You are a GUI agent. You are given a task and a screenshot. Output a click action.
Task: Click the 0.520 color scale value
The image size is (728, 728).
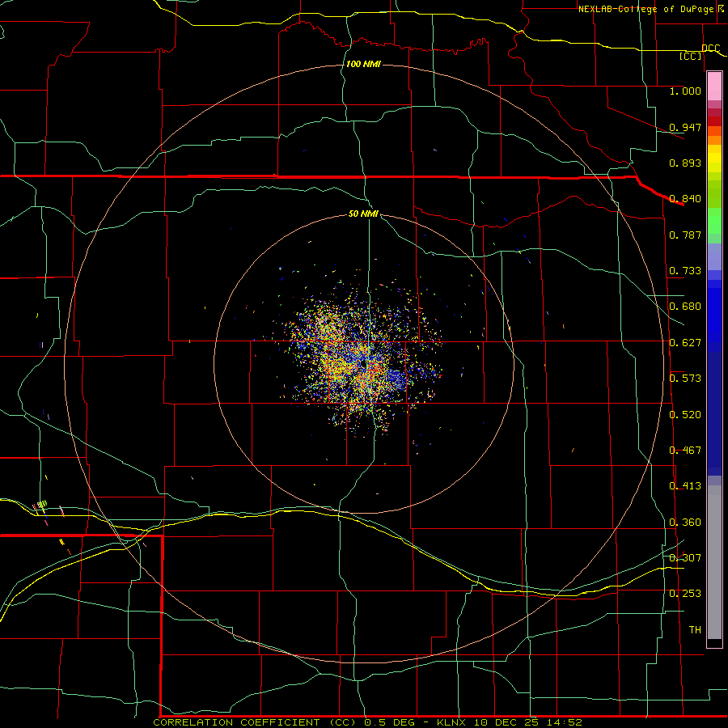click(685, 415)
